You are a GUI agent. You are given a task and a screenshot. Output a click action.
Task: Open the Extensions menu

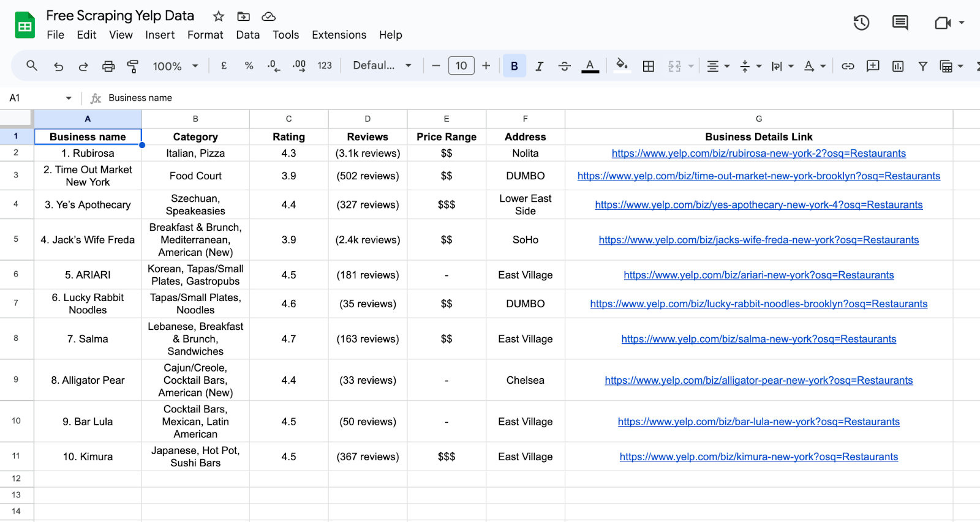(339, 35)
